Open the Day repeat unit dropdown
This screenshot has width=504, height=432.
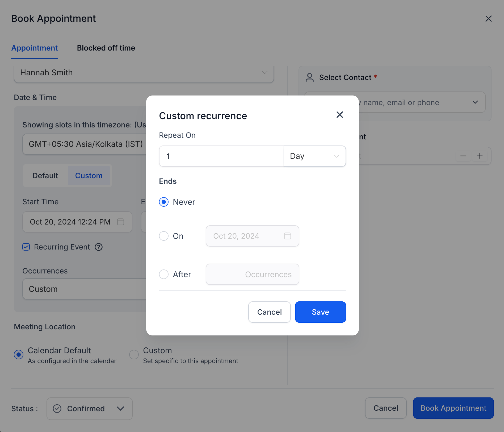315,156
